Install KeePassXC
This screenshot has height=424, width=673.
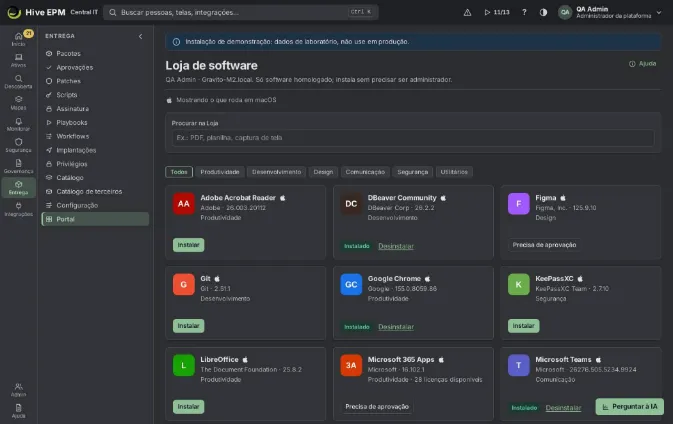pos(523,326)
